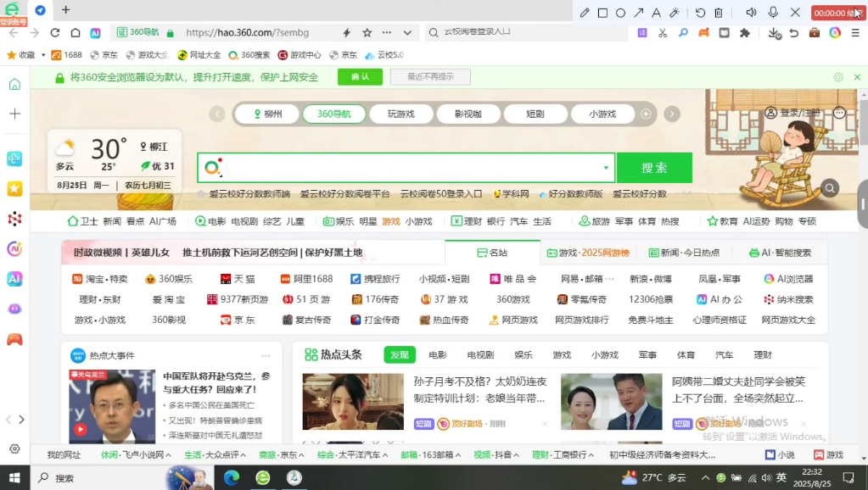Click 登录/注册 link
Image resolution: width=868 pixels, height=490 pixels.
coord(793,113)
